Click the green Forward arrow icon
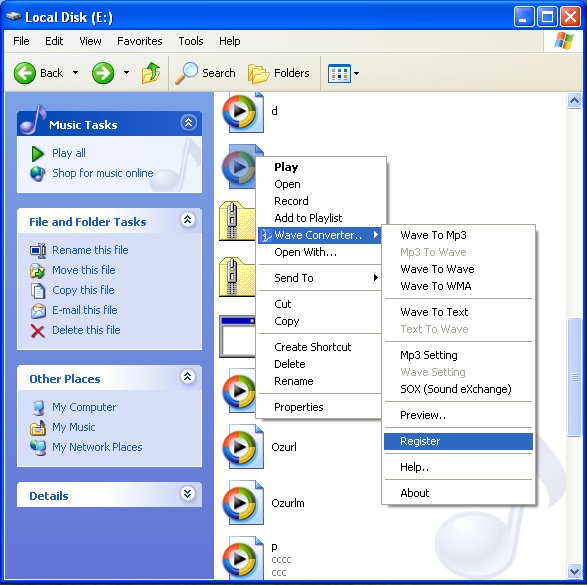 pos(103,73)
